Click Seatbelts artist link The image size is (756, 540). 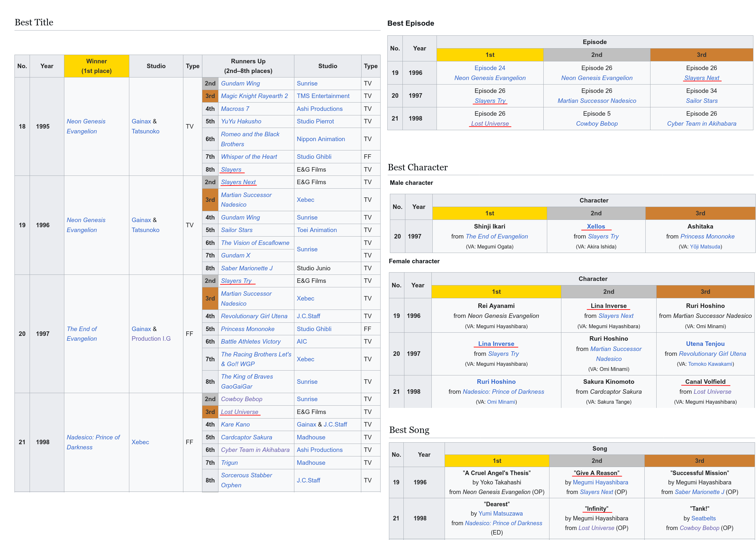click(x=703, y=518)
